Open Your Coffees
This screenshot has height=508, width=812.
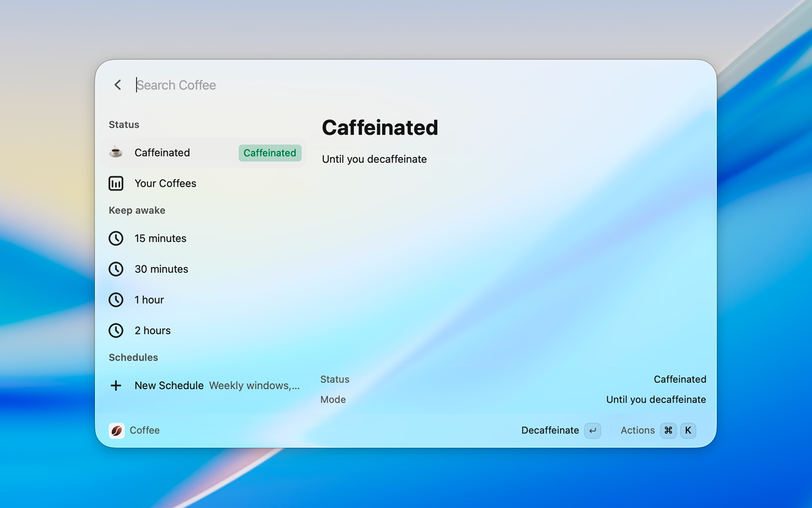(x=203, y=183)
